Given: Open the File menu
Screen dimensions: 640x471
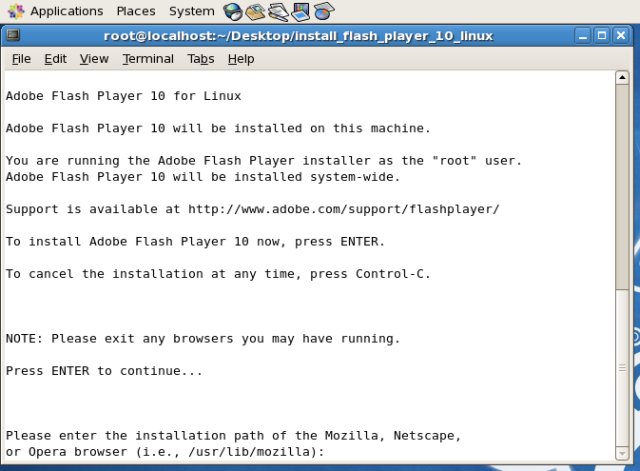Looking at the screenshot, I should 21,59.
